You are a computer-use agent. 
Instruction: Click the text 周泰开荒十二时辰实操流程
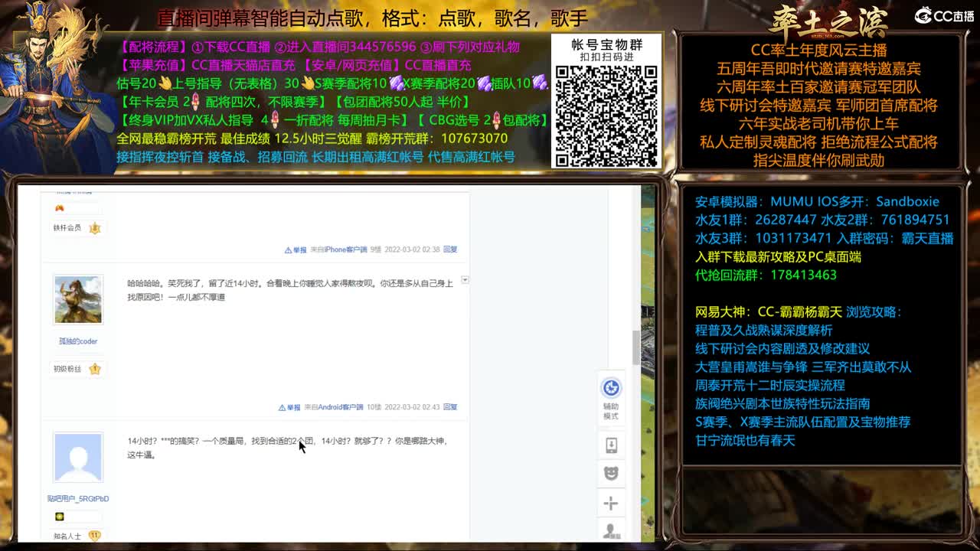click(x=770, y=386)
